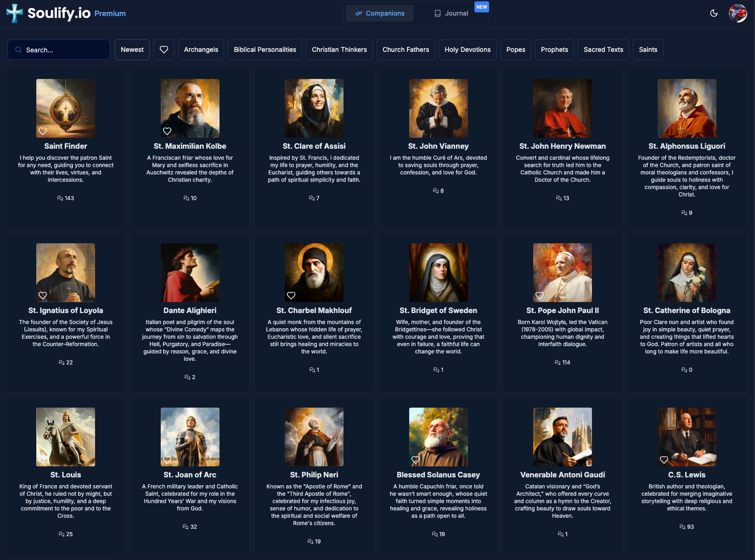Open the Church Fathers category
This screenshot has width=755, height=560.
pyautogui.click(x=406, y=49)
